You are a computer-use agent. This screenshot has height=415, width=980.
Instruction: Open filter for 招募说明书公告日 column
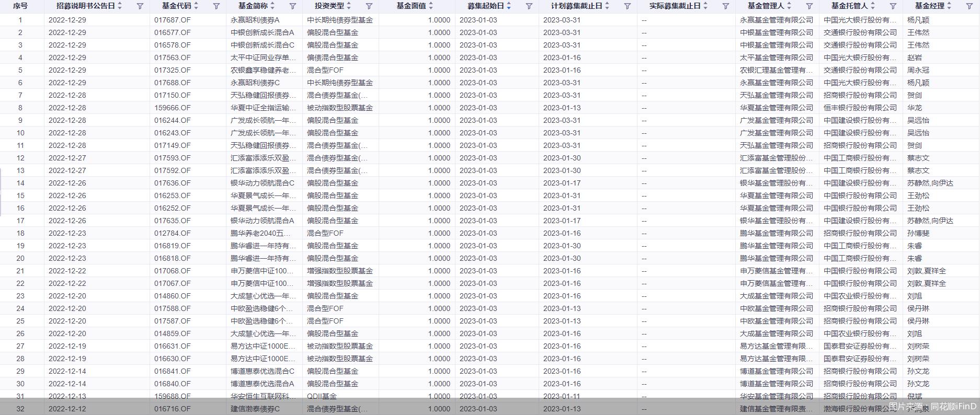click(x=140, y=6)
